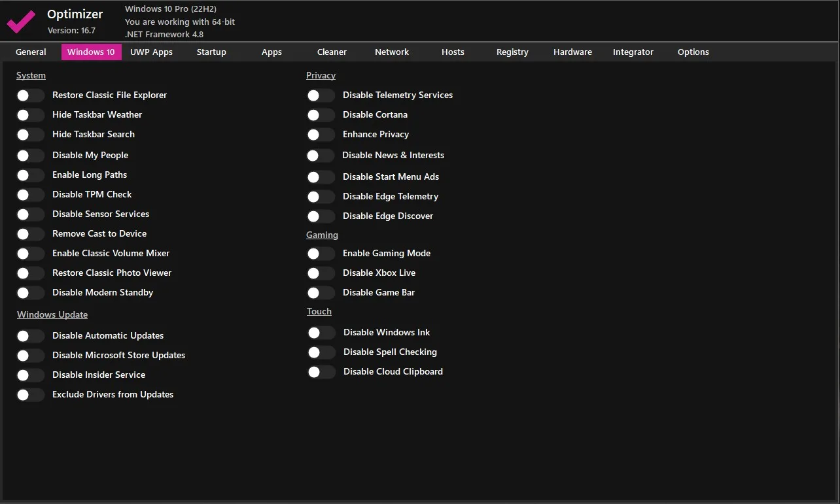
Task: Toggle Restore Classic File Explorer switch
Action: 30,95
